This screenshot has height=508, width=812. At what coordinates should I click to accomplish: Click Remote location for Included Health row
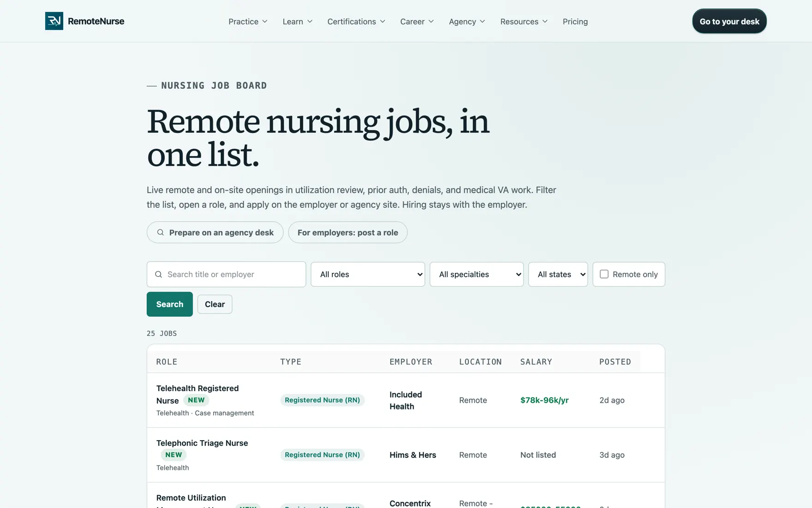pyautogui.click(x=473, y=400)
